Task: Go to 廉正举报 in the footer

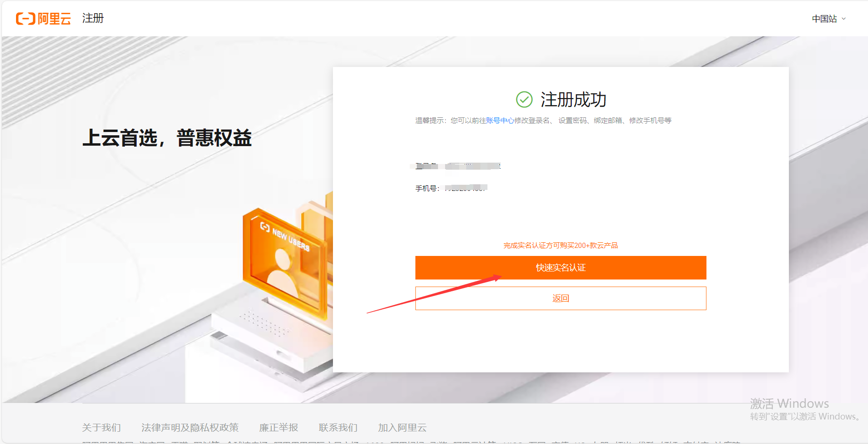Action: [x=278, y=428]
